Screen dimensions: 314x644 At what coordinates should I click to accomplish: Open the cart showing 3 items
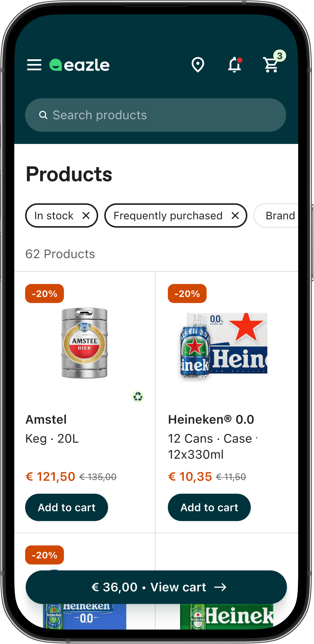(x=271, y=65)
